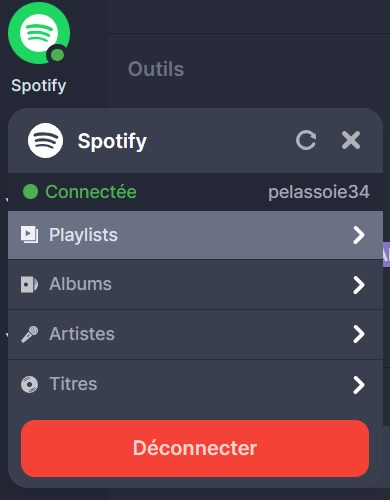Refresh the Spotify connection with reload icon
Screen dimensions: 390x500
pyautogui.click(x=306, y=140)
